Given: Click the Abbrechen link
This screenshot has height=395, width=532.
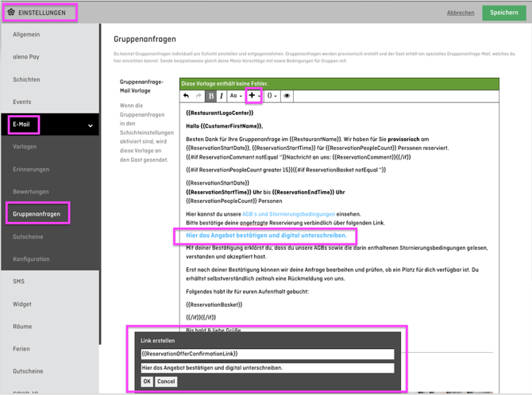Looking at the screenshot, I should pos(461,13).
